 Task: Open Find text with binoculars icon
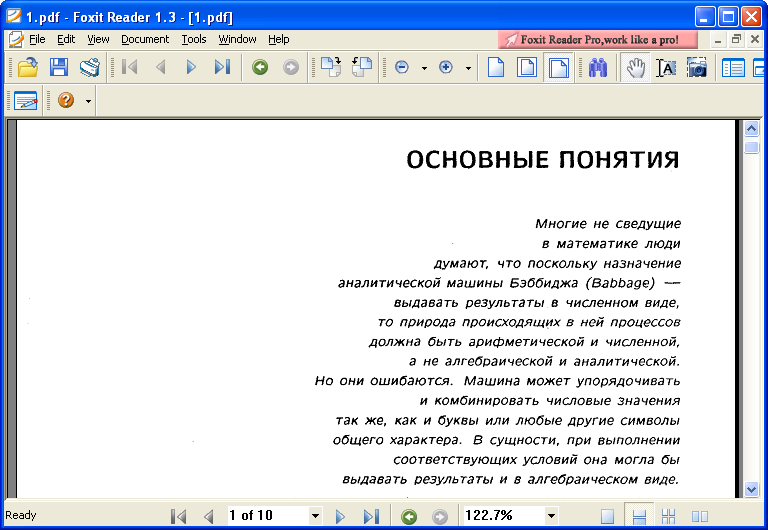point(598,67)
